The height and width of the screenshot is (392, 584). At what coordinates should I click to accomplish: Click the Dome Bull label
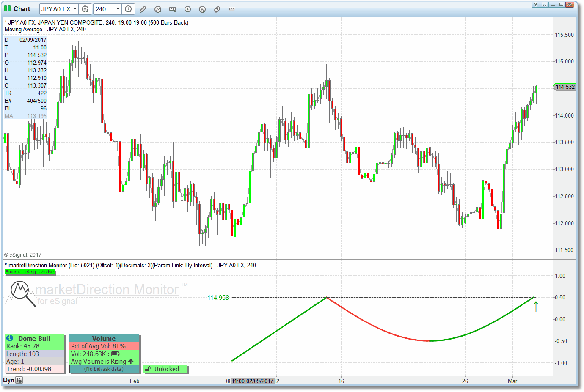(x=34, y=339)
